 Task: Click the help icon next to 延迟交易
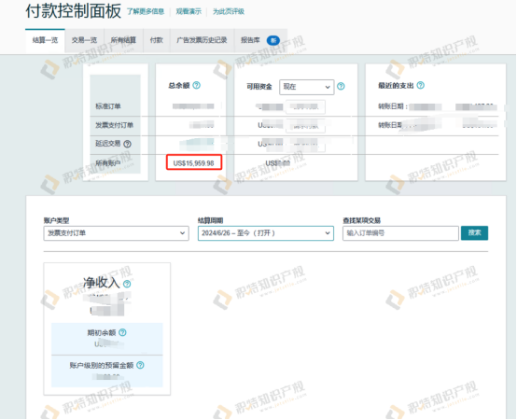point(127,144)
